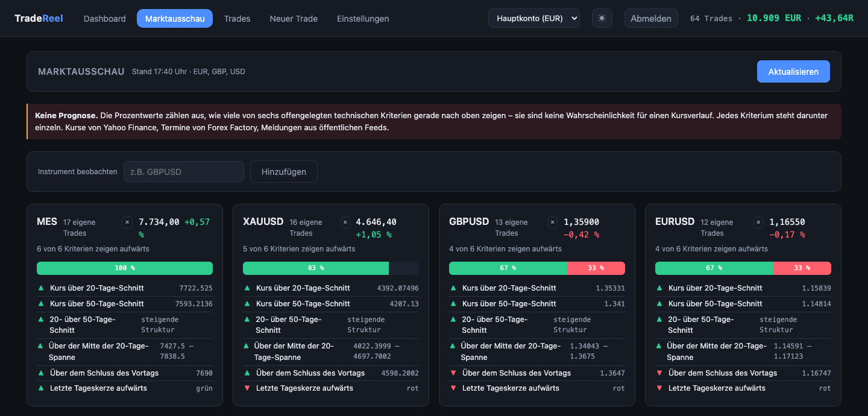The image size is (868, 416).
Task: Click the XAUUSD instrument title
Action: click(263, 221)
